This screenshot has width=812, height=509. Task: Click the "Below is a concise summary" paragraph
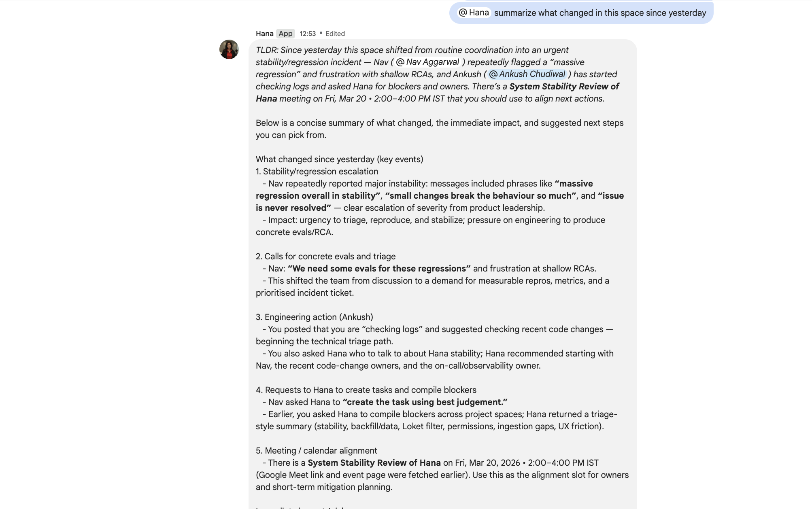click(x=439, y=129)
